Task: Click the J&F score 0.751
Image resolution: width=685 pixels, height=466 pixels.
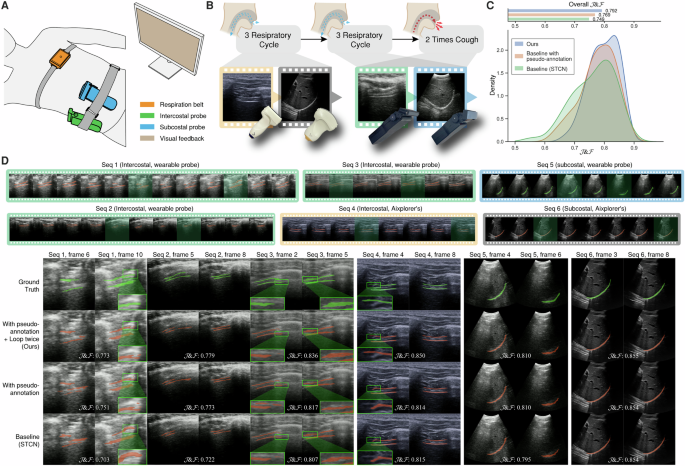Action: click(x=94, y=407)
